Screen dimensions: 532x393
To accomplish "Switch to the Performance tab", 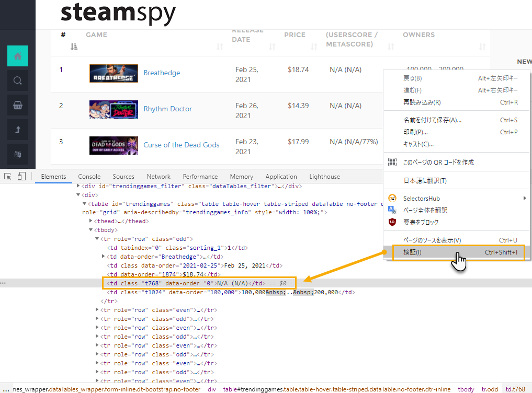I will [x=200, y=177].
